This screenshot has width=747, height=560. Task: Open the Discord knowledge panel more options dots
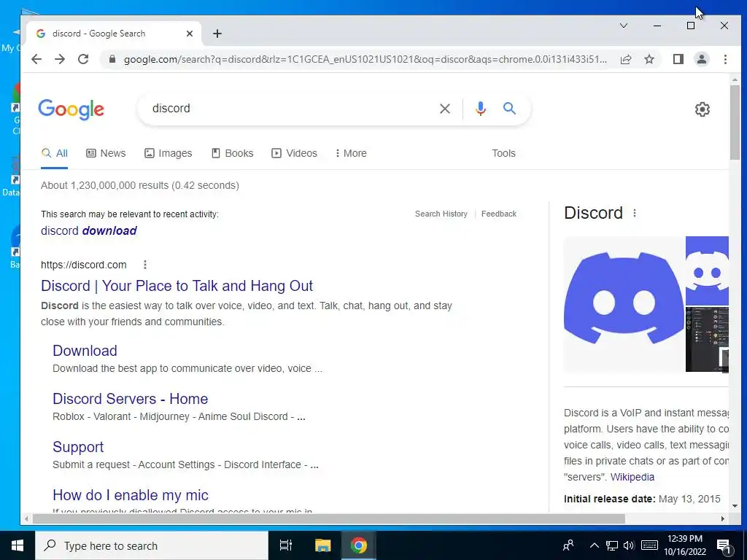(634, 214)
